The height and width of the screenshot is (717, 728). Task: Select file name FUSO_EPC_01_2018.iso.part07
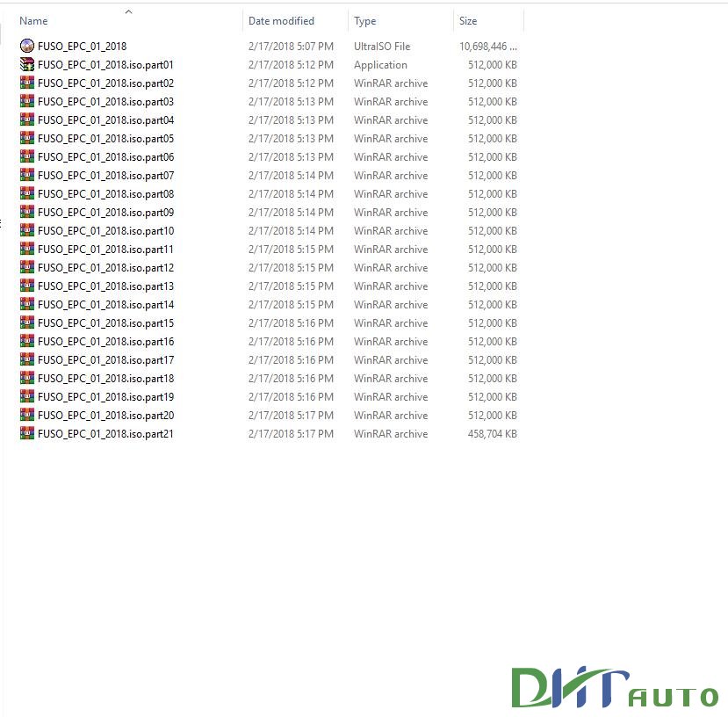pyautogui.click(x=106, y=176)
